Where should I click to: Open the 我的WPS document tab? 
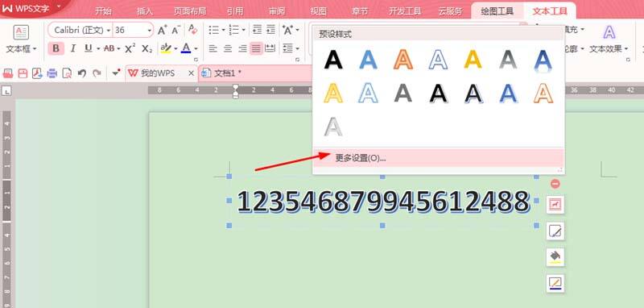click(158, 73)
